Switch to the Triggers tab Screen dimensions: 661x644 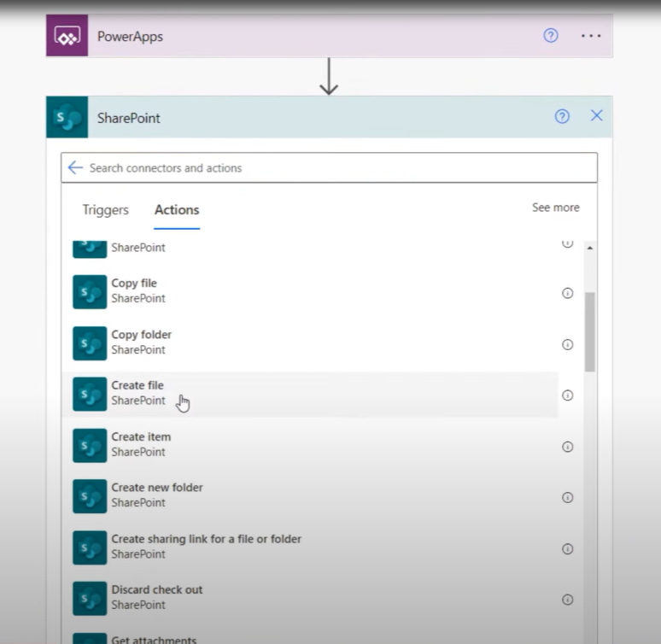[x=105, y=209]
